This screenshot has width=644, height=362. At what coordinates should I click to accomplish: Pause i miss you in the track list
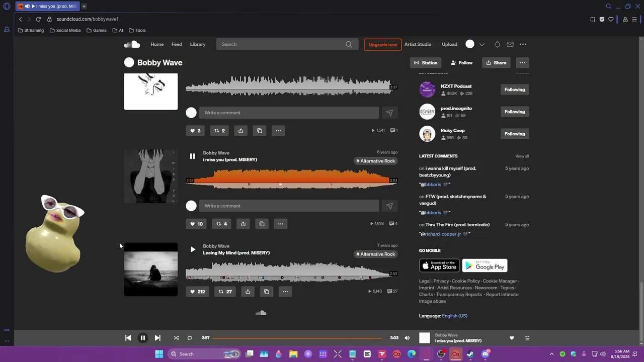click(x=192, y=156)
